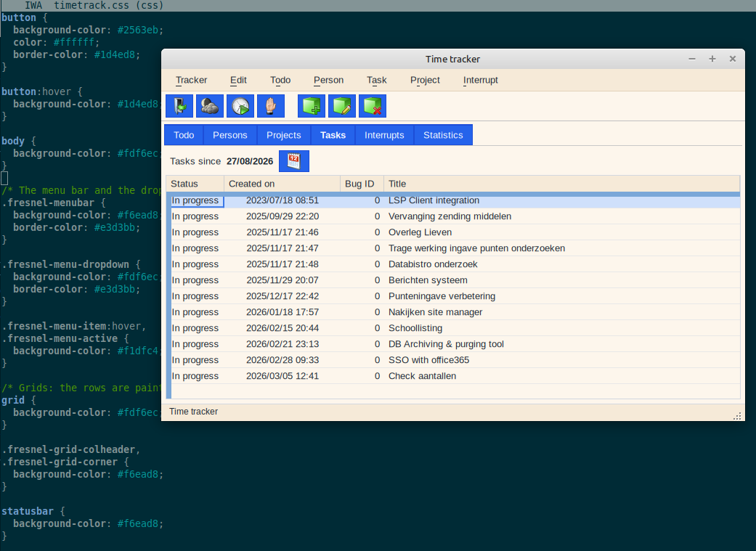The height and width of the screenshot is (551, 756).
Task: Click the green cube with pencil icon
Action: point(342,106)
